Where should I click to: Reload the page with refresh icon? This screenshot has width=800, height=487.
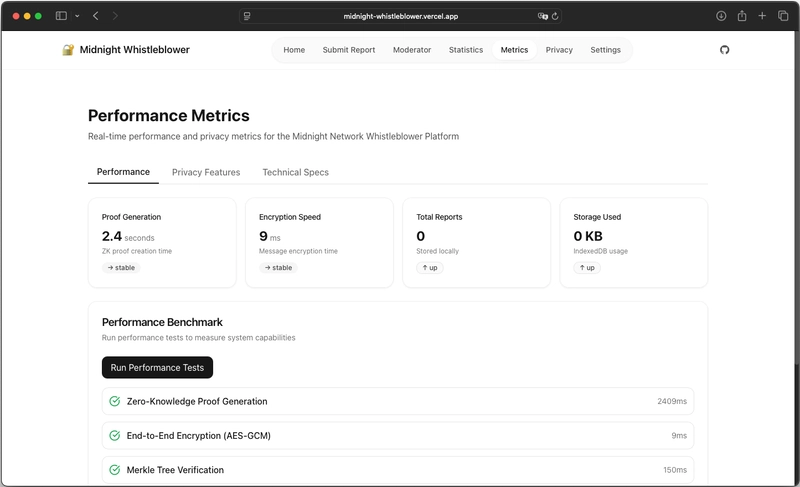tap(555, 16)
